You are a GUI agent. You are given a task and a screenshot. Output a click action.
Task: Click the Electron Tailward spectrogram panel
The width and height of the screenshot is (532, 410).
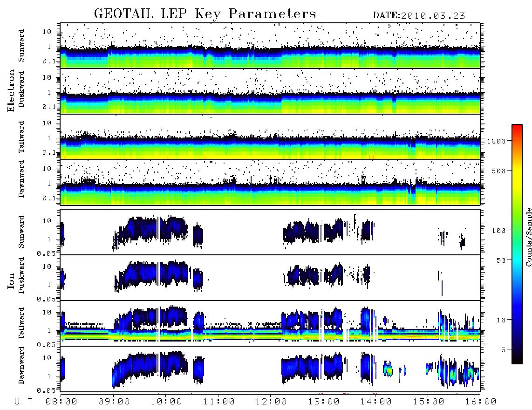pos(270,137)
